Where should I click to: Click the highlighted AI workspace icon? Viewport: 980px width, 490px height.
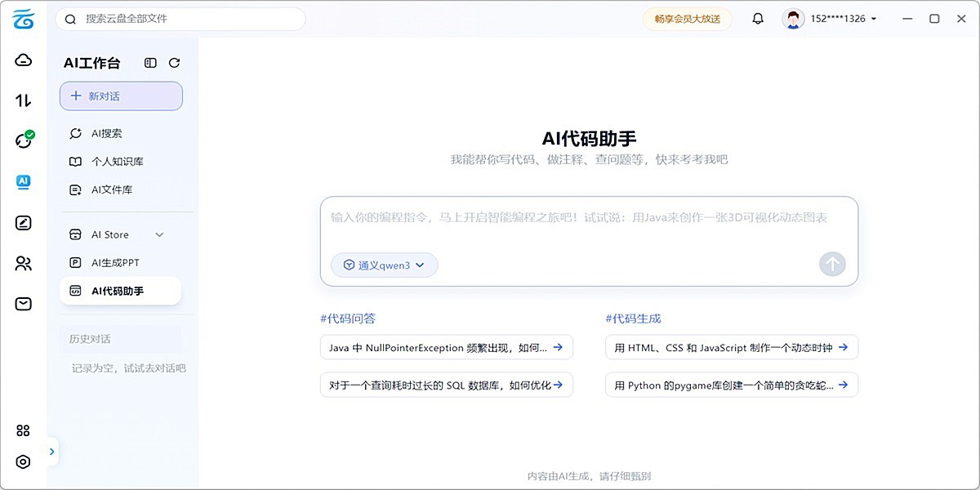coord(24,181)
